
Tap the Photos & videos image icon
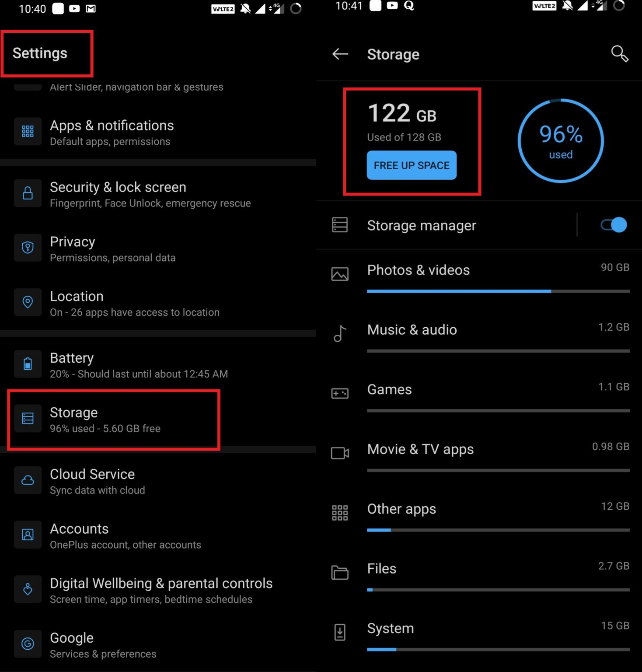pyautogui.click(x=340, y=274)
